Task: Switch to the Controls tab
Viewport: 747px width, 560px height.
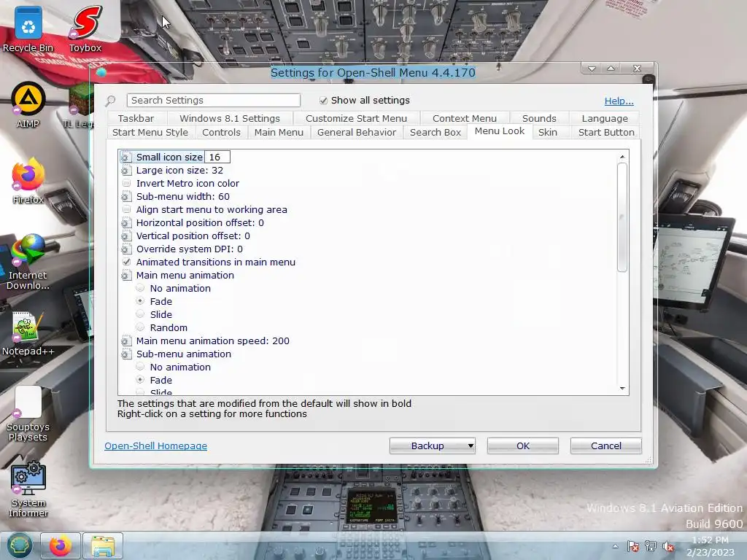Action: (x=221, y=133)
